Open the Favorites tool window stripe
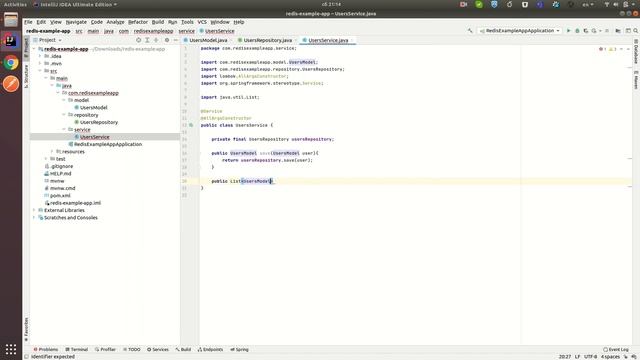Screen dimensions: 640x360 click(26, 329)
